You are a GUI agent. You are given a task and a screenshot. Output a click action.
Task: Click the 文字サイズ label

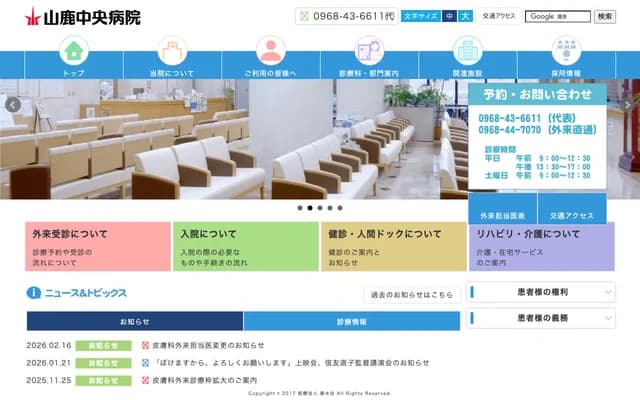(421, 16)
